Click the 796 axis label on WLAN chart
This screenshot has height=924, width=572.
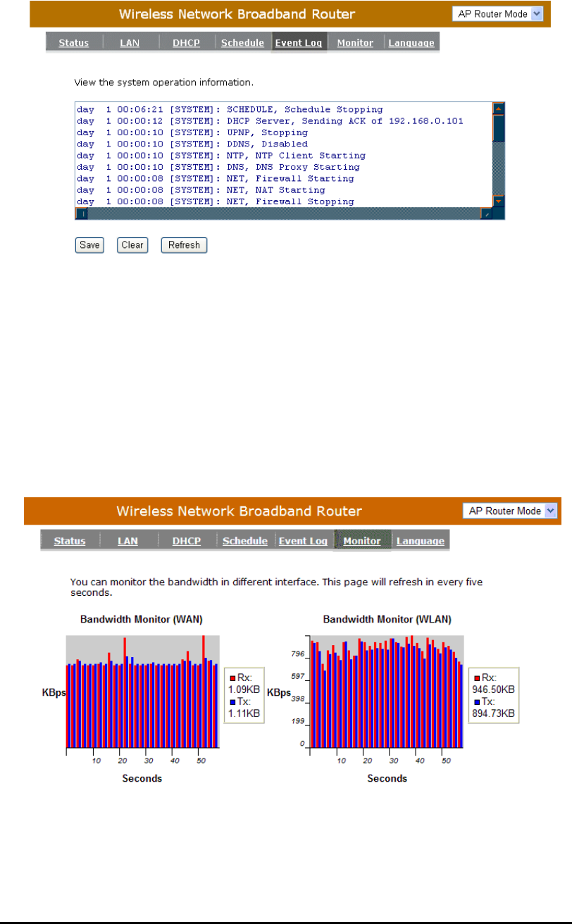pyautogui.click(x=298, y=654)
